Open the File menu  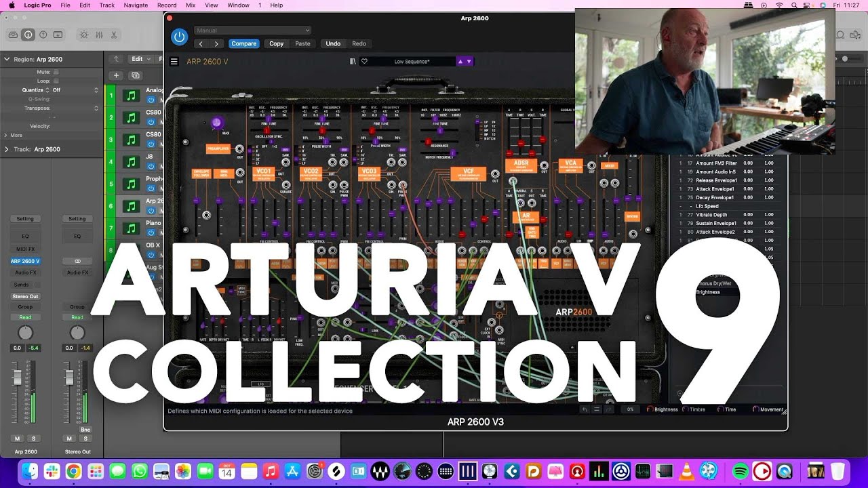pyautogui.click(x=65, y=5)
